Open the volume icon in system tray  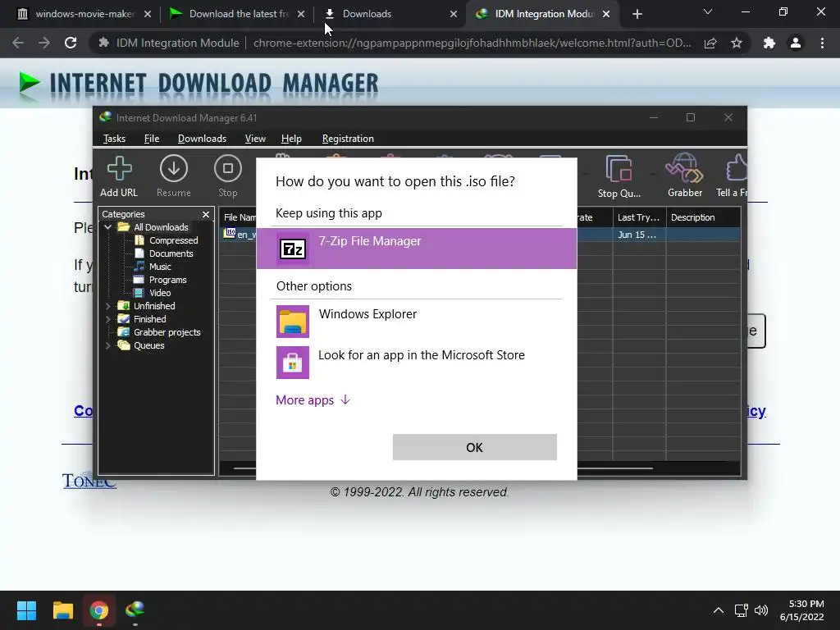pos(760,610)
